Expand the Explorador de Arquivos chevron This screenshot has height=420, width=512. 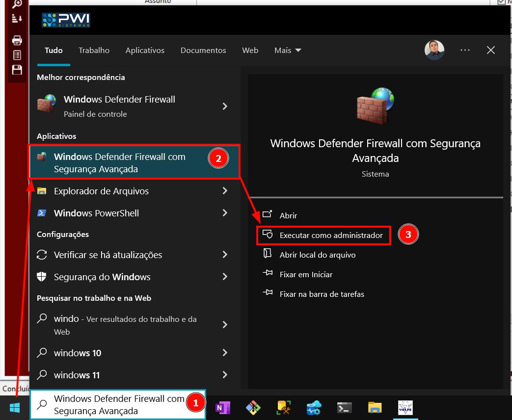pos(225,191)
